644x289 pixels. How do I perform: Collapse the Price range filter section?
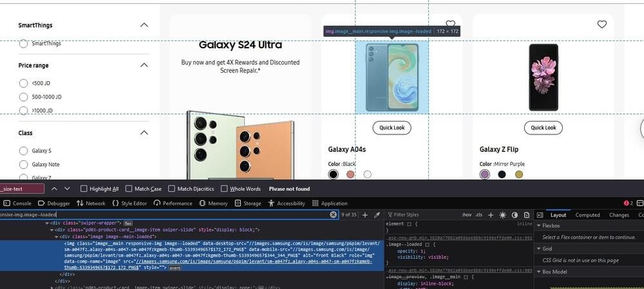coord(144,65)
